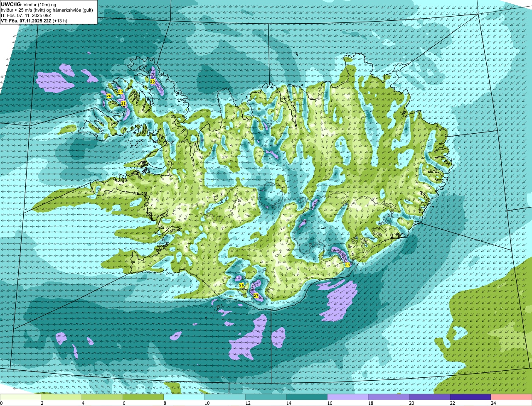Viewport: 532px width, 406px height.
Task: Click the yellow 29 gust label
Action: pos(121,92)
